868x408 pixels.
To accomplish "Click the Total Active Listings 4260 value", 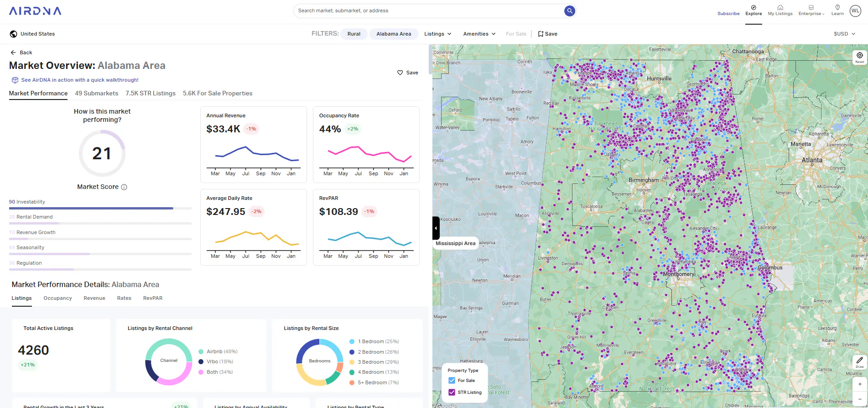I will tap(33, 350).
